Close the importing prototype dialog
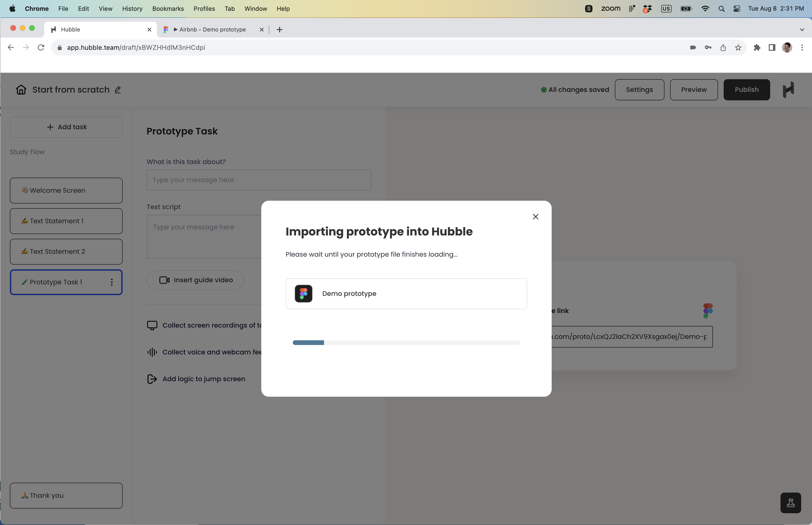 535,217
